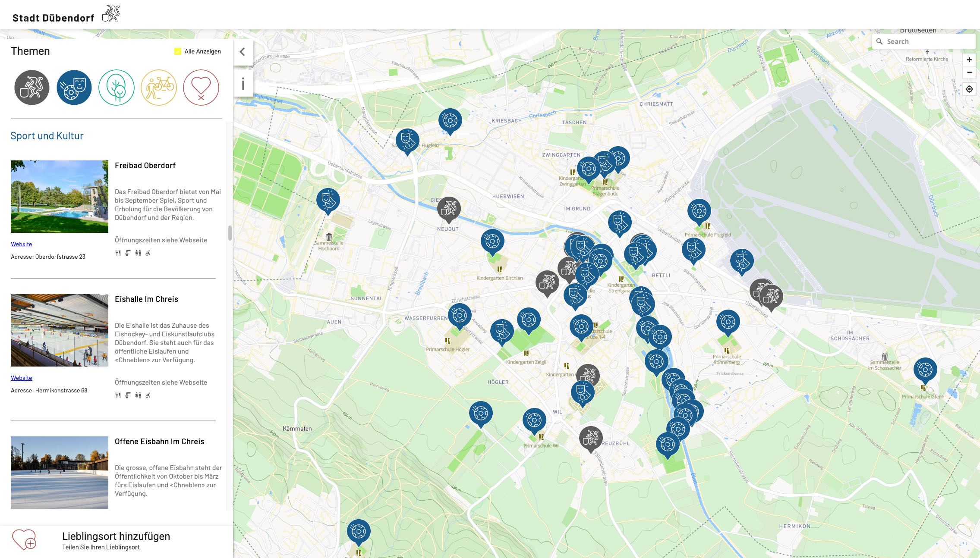Toggle the green tree nature theme filter

pyautogui.click(x=117, y=88)
